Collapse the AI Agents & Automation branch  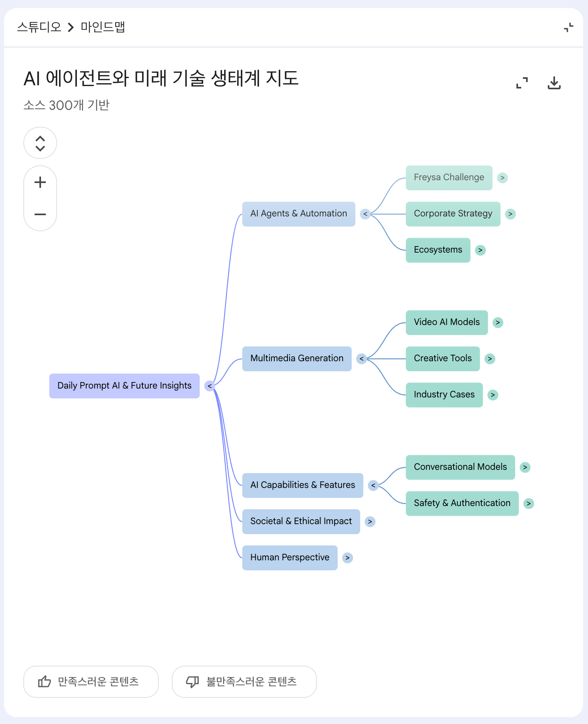pos(365,214)
